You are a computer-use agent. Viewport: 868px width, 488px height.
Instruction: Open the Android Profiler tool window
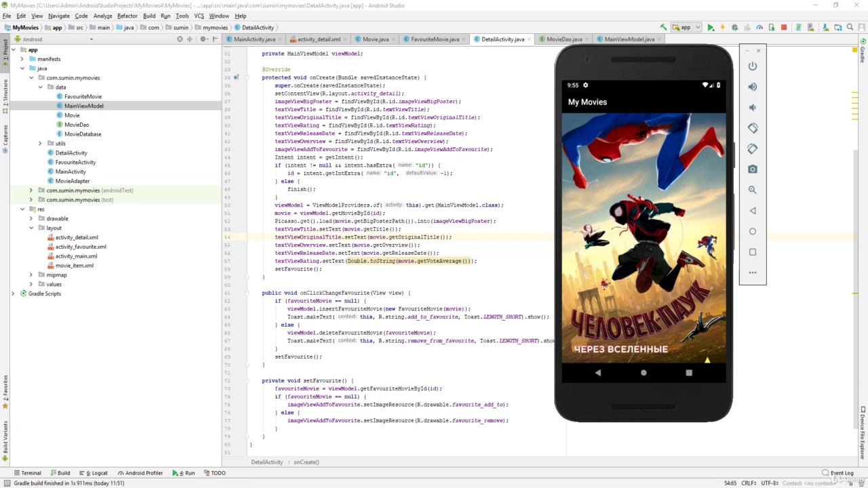pyautogui.click(x=140, y=473)
